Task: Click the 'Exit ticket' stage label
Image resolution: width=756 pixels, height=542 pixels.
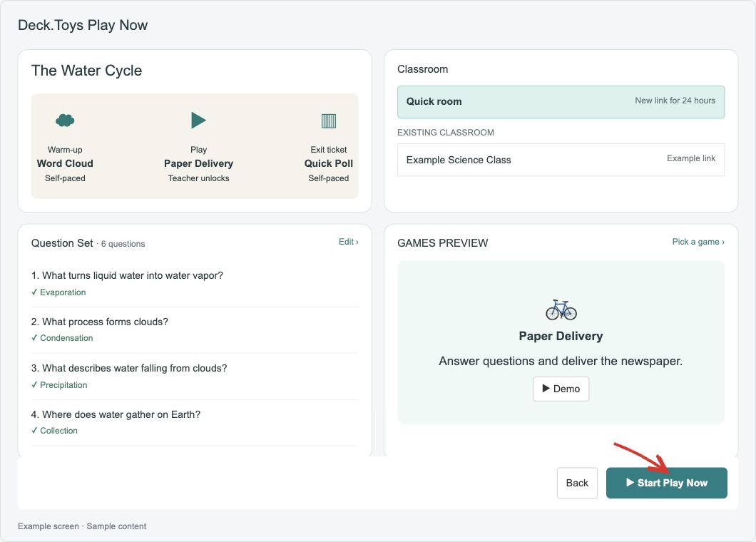Action: click(x=329, y=150)
